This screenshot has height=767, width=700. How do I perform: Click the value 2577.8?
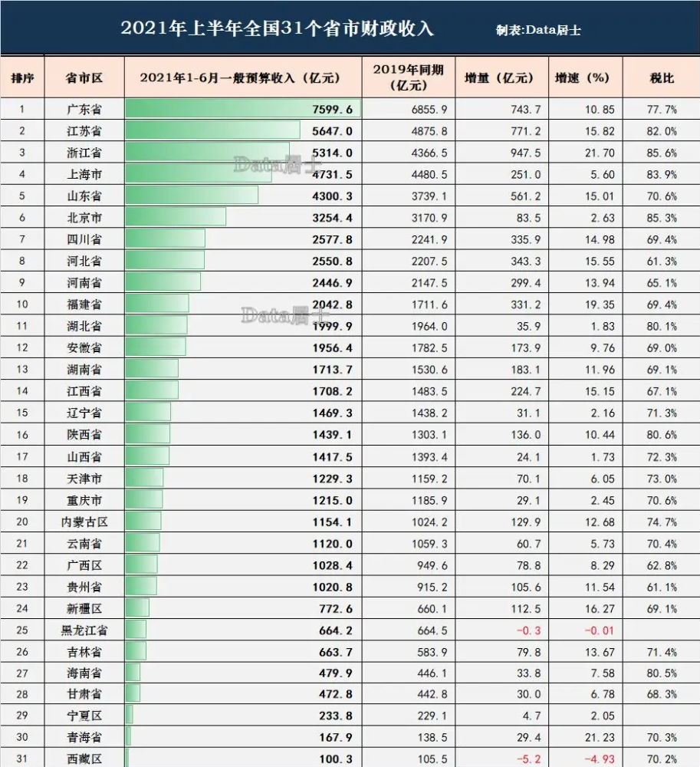pyautogui.click(x=333, y=239)
